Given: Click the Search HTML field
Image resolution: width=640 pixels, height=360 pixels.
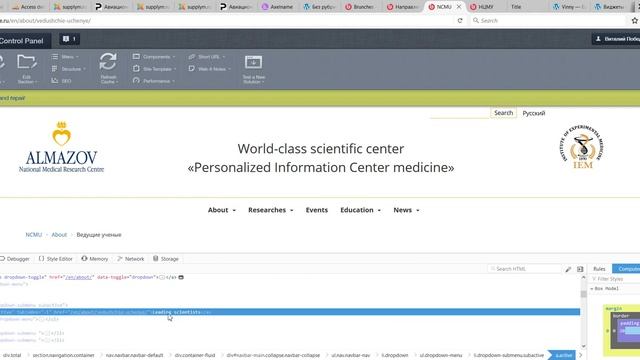Looking at the screenshot, I should tap(524, 269).
